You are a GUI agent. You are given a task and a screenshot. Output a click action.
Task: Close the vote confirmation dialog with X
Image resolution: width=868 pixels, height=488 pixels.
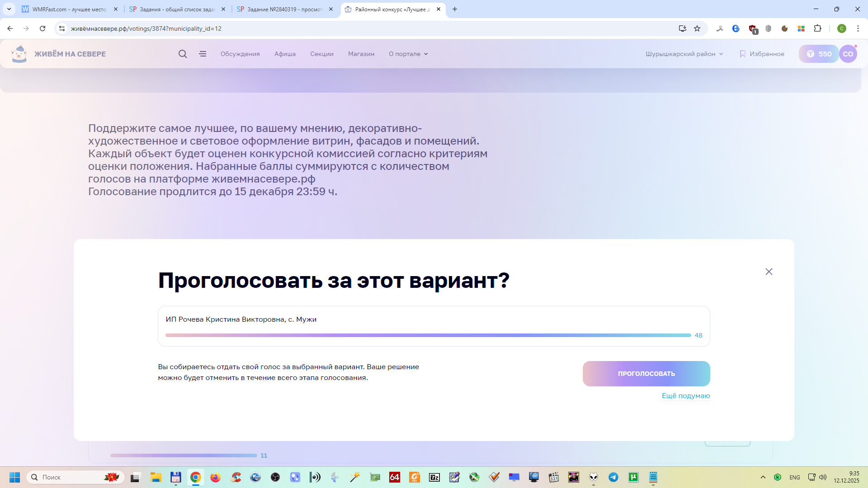(769, 272)
